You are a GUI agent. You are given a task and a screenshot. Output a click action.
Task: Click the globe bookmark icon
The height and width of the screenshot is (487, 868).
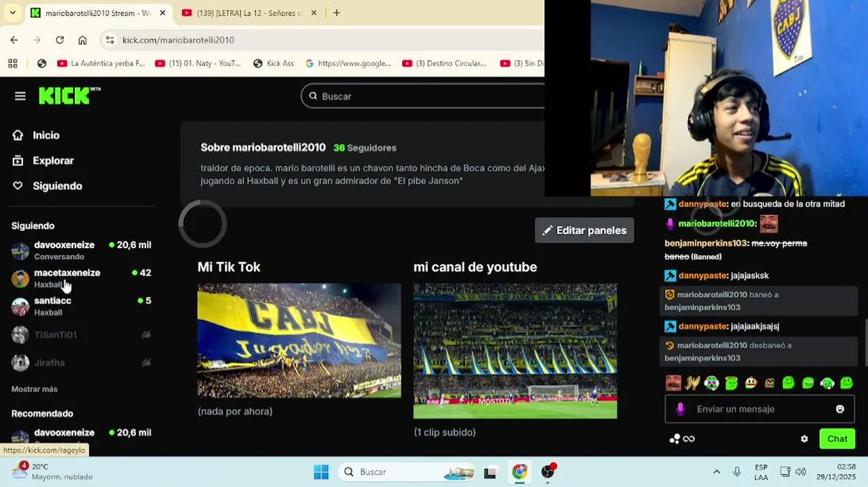(x=42, y=63)
